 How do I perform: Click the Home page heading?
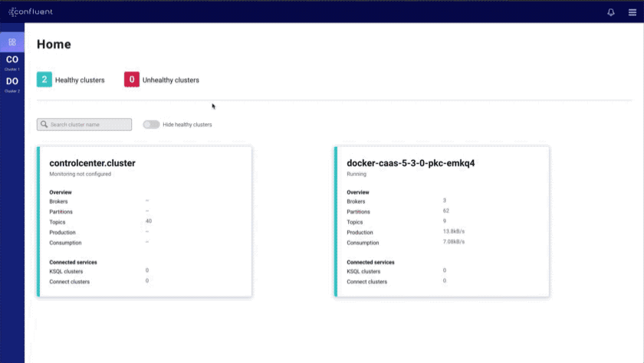tap(54, 44)
